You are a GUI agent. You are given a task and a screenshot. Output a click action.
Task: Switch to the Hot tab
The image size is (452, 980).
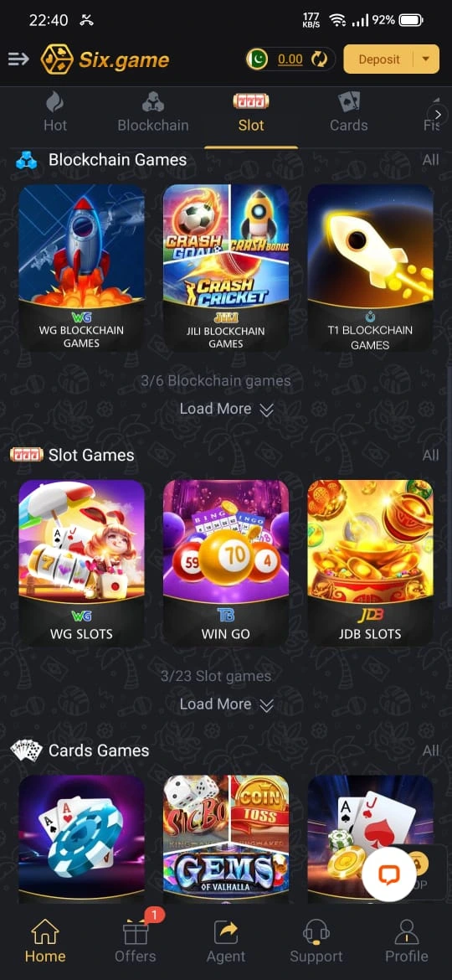point(55,112)
